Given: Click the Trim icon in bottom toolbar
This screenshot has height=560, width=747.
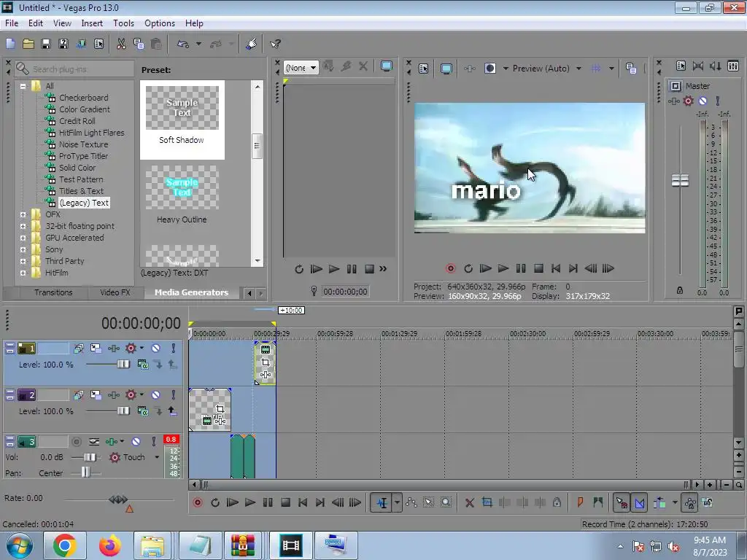Looking at the screenshot, I should pos(487,502).
